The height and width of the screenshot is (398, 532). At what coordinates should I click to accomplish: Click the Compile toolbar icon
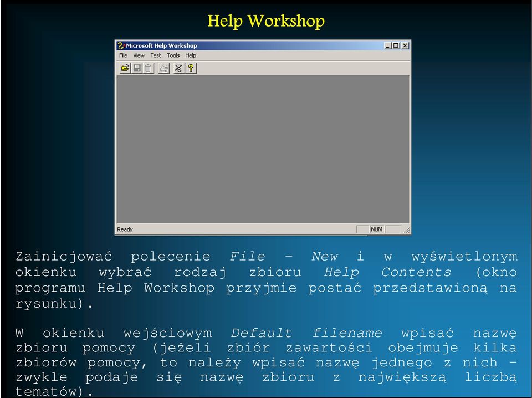(179, 68)
